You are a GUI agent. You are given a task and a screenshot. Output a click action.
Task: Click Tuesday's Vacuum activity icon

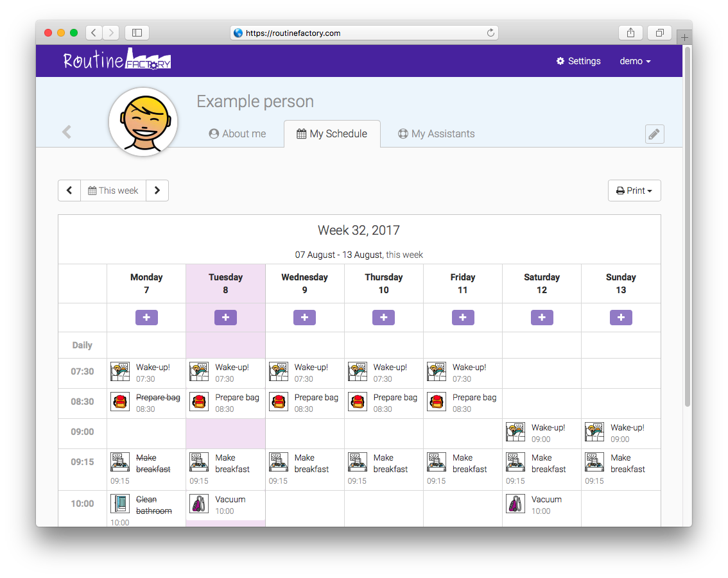point(199,504)
